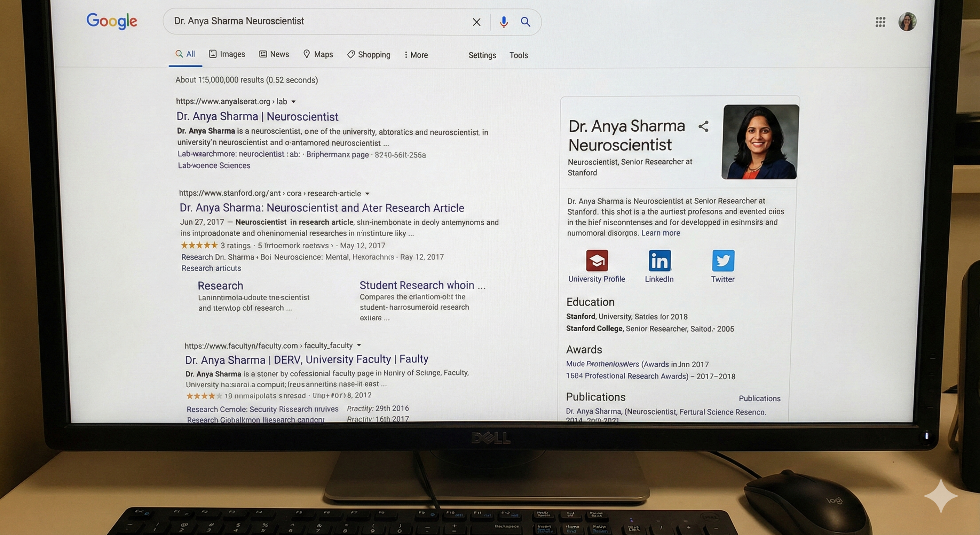Expand dropdown arrow beside faculty_faculty URL

pos(359,346)
